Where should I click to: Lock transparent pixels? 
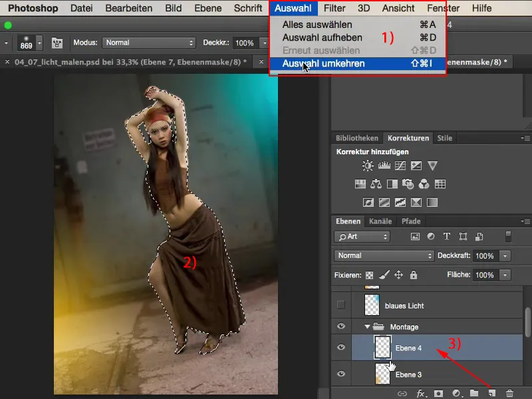[x=369, y=275]
